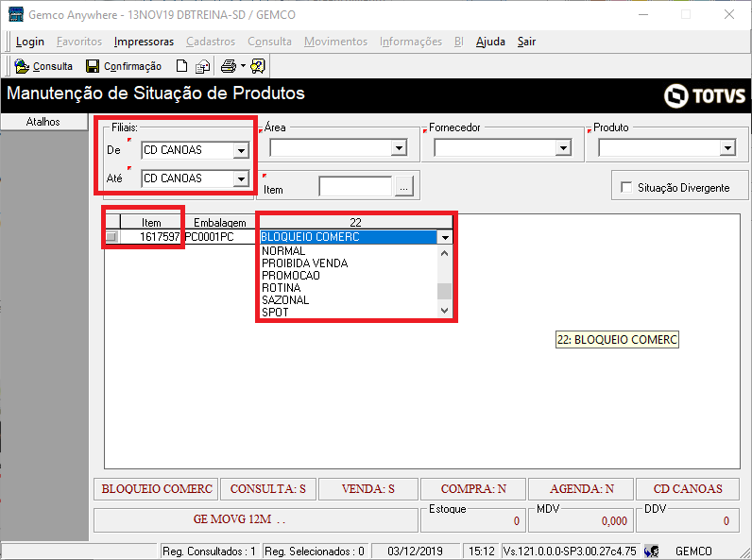Click the Item lookup ellipsis button

403,186
